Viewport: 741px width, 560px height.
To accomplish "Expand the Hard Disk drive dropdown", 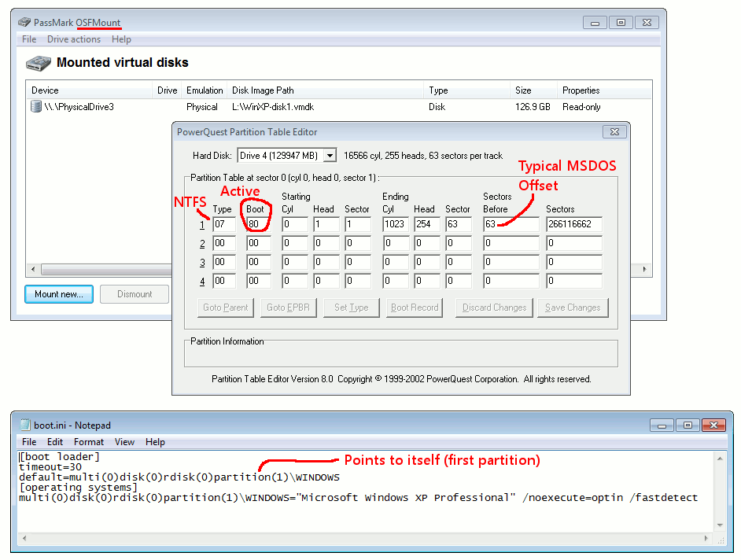I will point(330,156).
